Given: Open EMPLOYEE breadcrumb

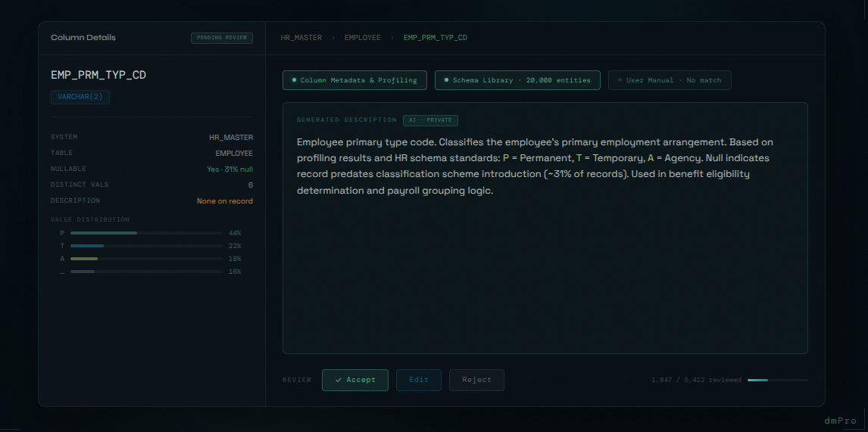Looking at the screenshot, I should tap(363, 38).
